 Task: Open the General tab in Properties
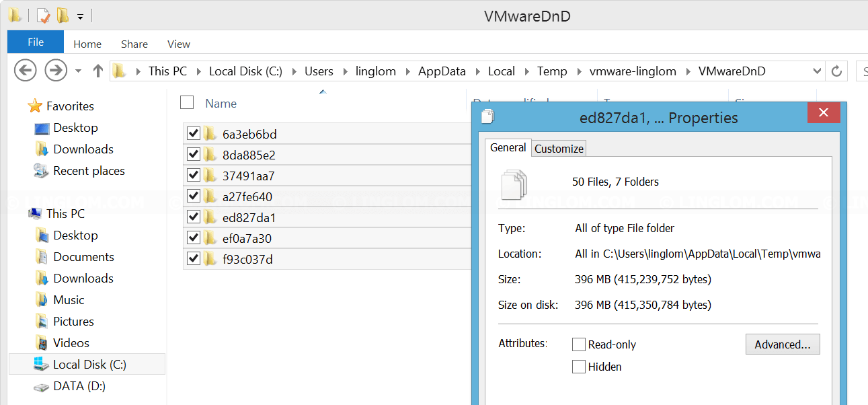click(508, 147)
